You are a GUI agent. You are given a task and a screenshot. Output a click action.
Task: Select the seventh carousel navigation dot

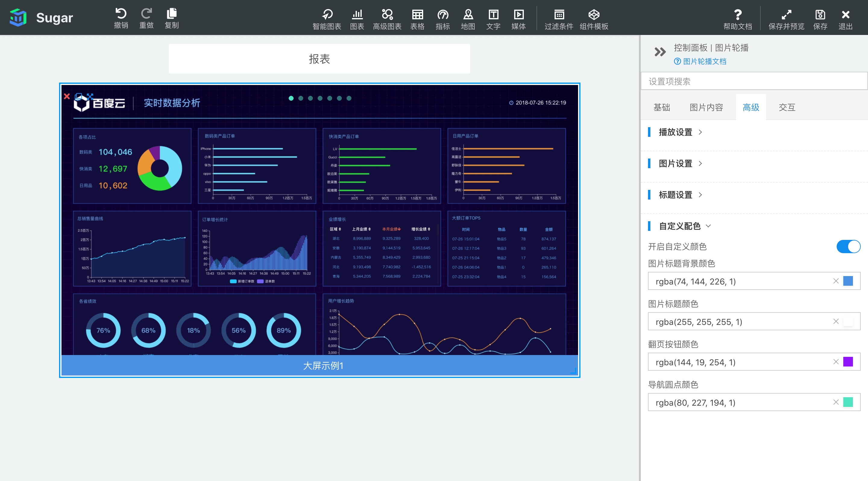click(x=349, y=98)
